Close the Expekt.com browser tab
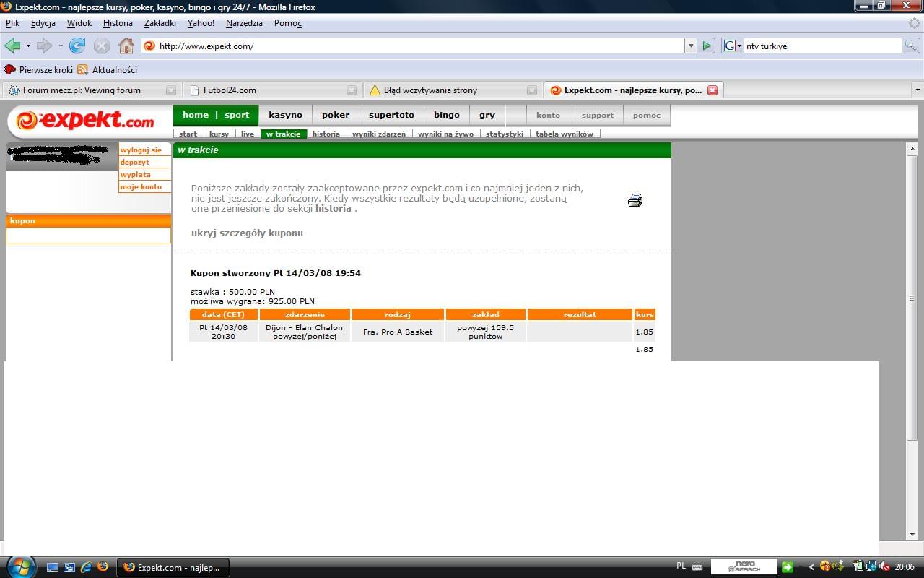 pyautogui.click(x=712, y=90)
